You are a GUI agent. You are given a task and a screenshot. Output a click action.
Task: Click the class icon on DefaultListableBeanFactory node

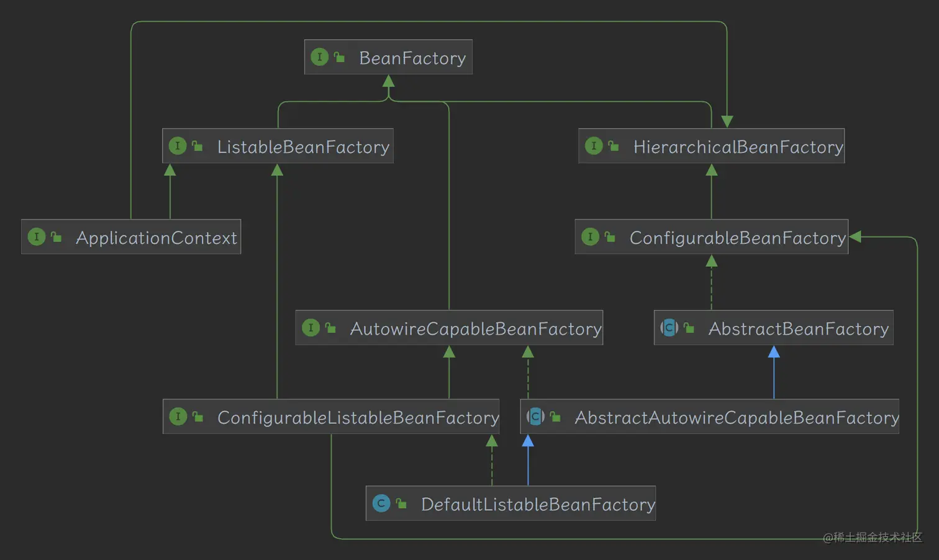tap(381, 503)
